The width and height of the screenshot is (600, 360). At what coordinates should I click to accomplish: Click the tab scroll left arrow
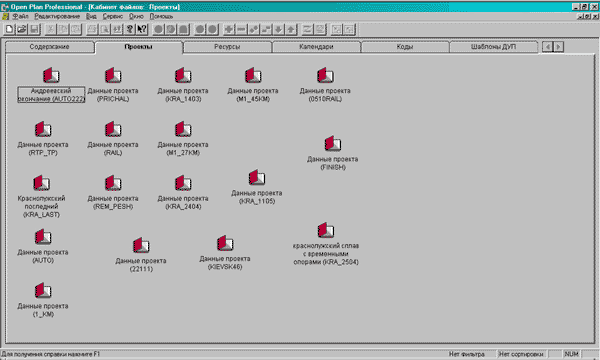coord(548,47)
